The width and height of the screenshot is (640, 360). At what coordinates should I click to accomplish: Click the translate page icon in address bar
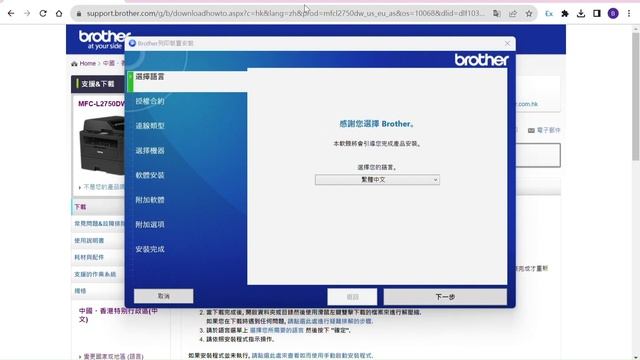496,13
